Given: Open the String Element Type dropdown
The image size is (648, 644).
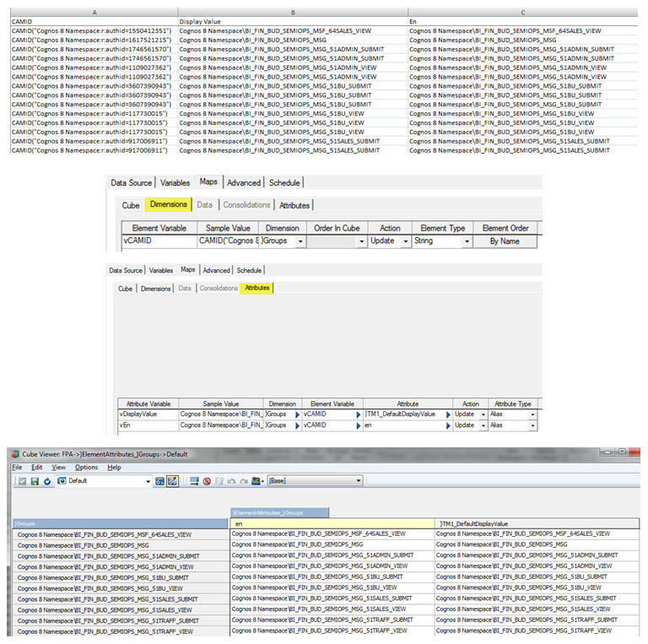Looking at the screenshot, I should 467,241.
